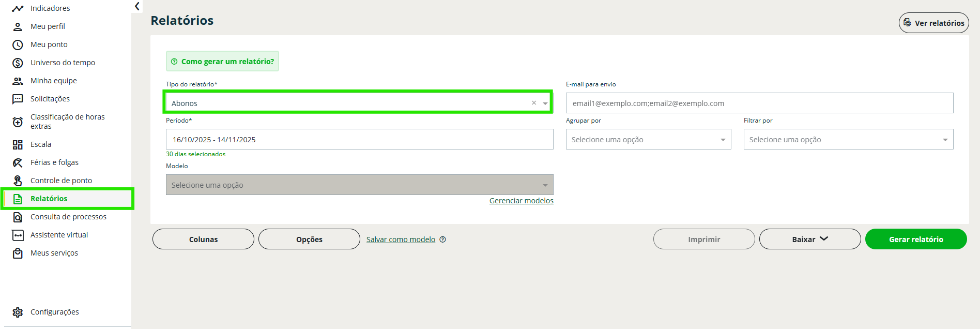Click the Gerar relatório button
Image resolution: width=980 pixels, height=329 pixels.
click(x=915, y=240)
